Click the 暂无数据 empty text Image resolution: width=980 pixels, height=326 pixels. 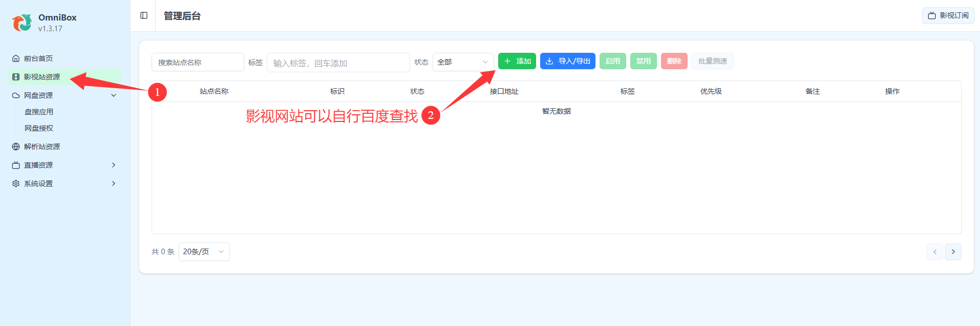pos(557,111)
